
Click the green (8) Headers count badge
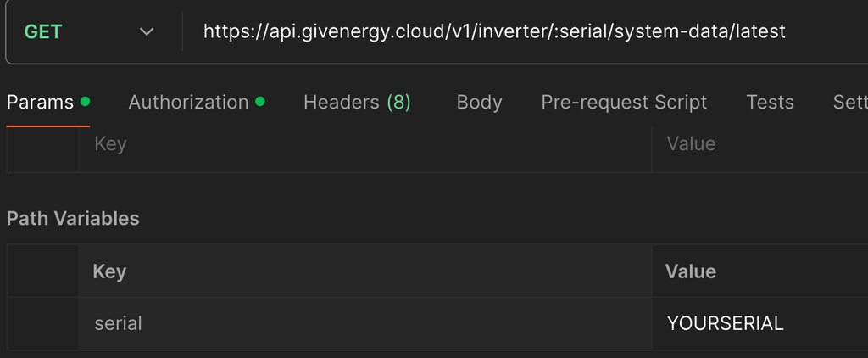[x=398, y=103]
